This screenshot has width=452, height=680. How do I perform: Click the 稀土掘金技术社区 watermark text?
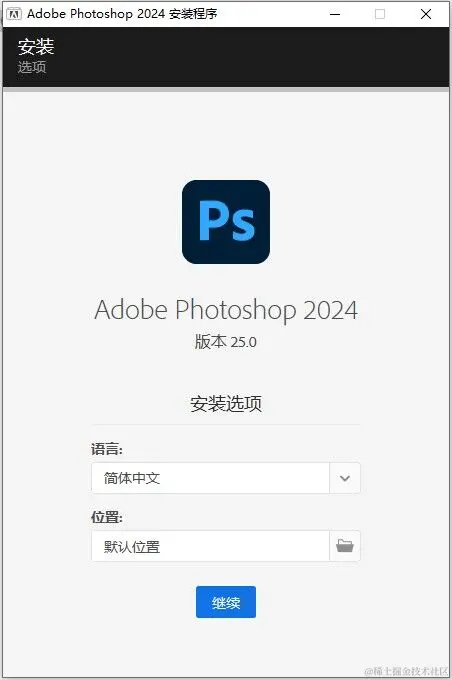(406, 671)
